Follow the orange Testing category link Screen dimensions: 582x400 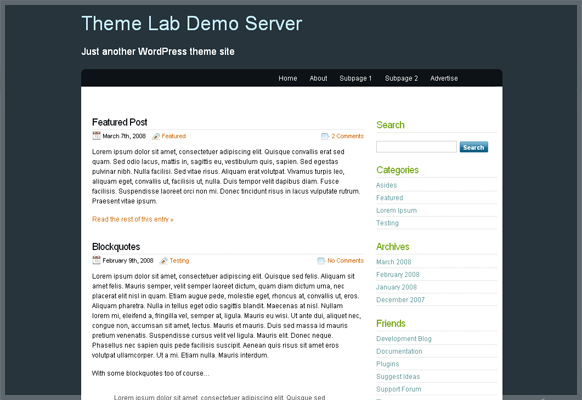(179, 261)
